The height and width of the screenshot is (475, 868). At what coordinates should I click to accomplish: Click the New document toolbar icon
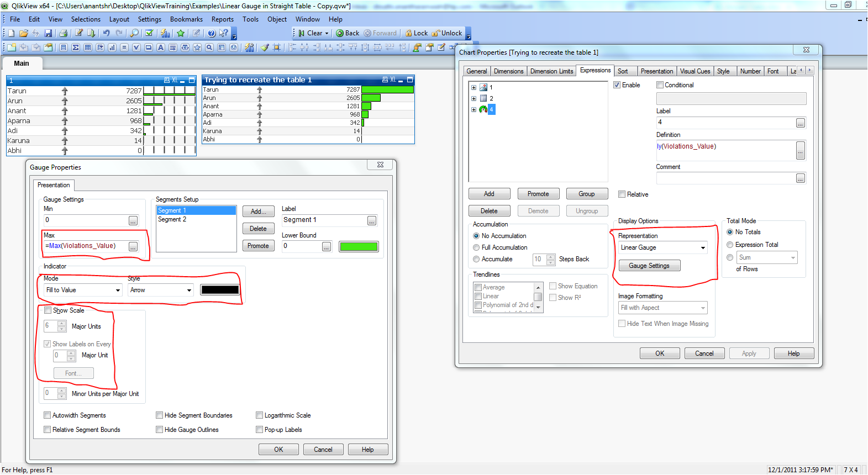point(12,33)
